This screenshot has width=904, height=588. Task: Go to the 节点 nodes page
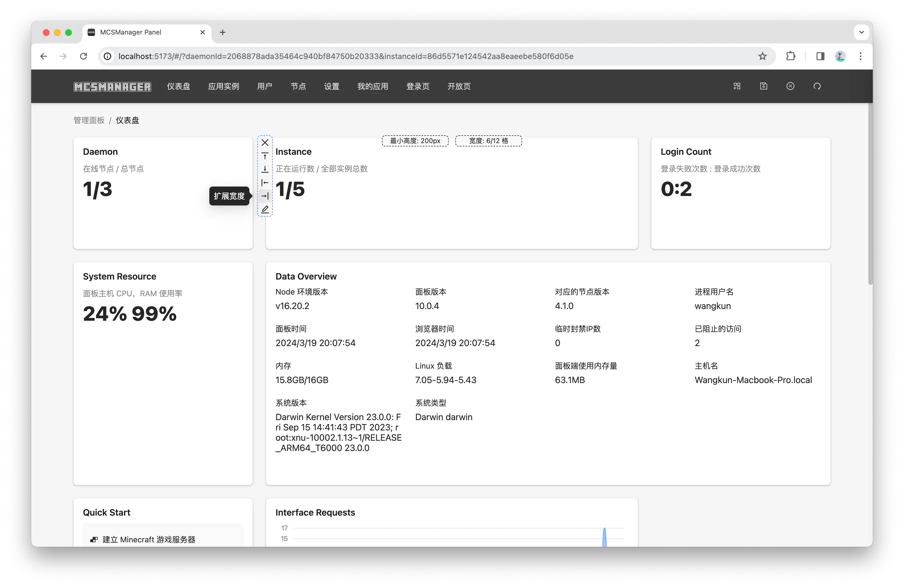click(x=298, y=86)
